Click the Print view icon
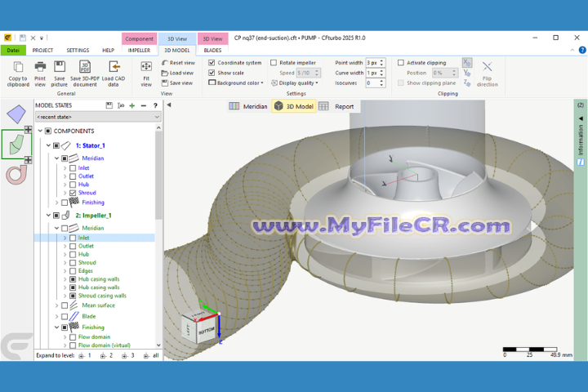588x392 pixels. (x=39, y=67)
